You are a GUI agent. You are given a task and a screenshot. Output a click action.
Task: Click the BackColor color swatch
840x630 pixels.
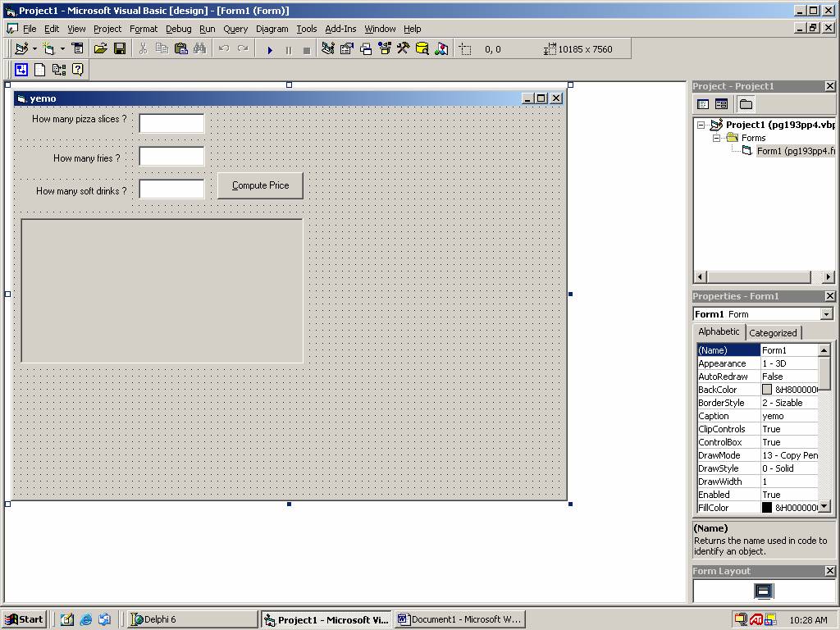[x=767, y=390]
